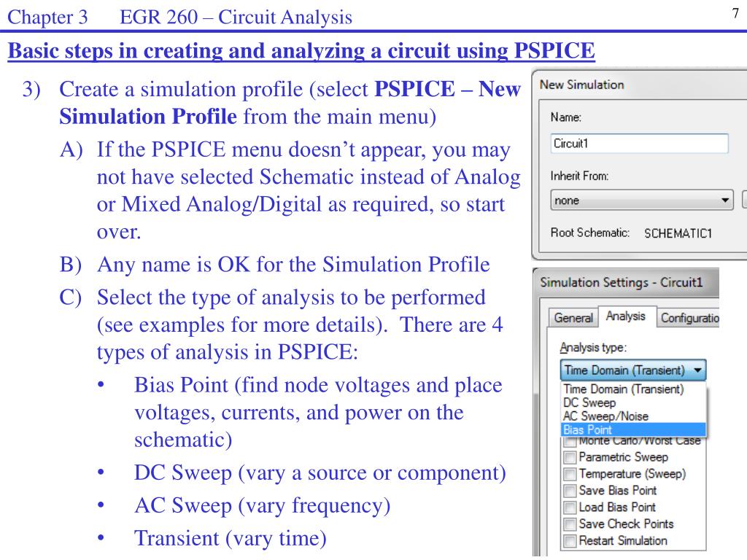Viewport: 747px width, 560px height.
Task: Open the Configuration tab in Simulation Settings
Action: coord(689,318)
